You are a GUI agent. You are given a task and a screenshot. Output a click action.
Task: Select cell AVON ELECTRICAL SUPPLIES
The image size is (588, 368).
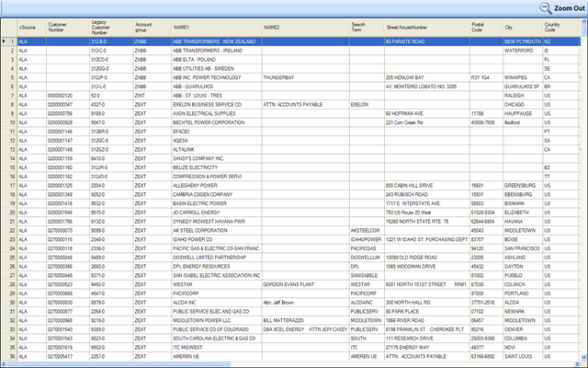point(217,113)
